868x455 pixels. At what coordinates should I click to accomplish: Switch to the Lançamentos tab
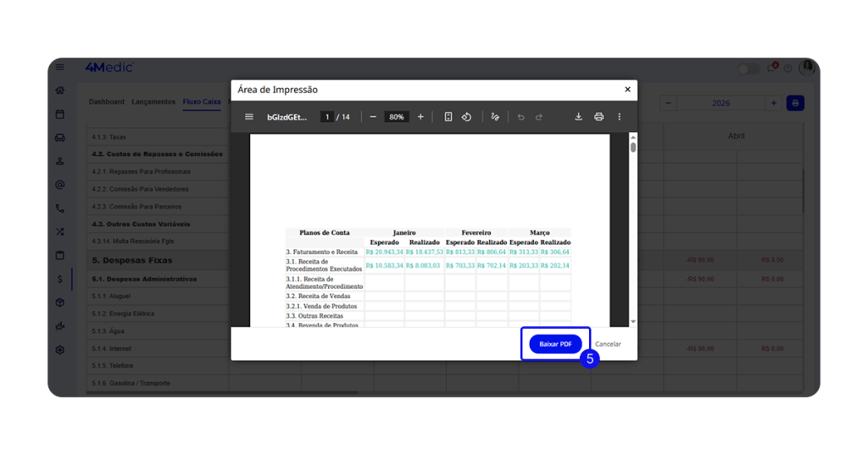153,102
